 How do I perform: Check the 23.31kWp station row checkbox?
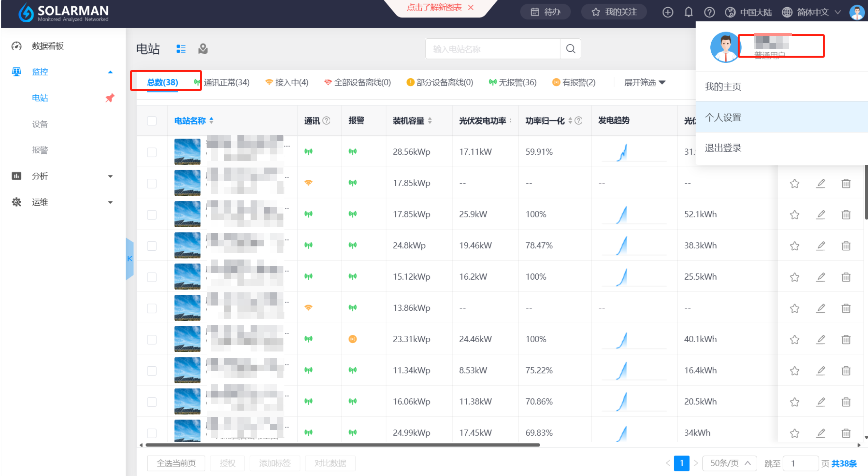[152, 339]
